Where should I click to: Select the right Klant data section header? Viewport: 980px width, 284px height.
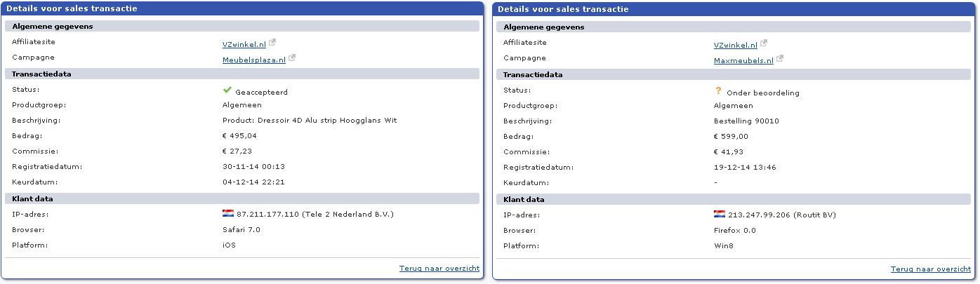734,199
